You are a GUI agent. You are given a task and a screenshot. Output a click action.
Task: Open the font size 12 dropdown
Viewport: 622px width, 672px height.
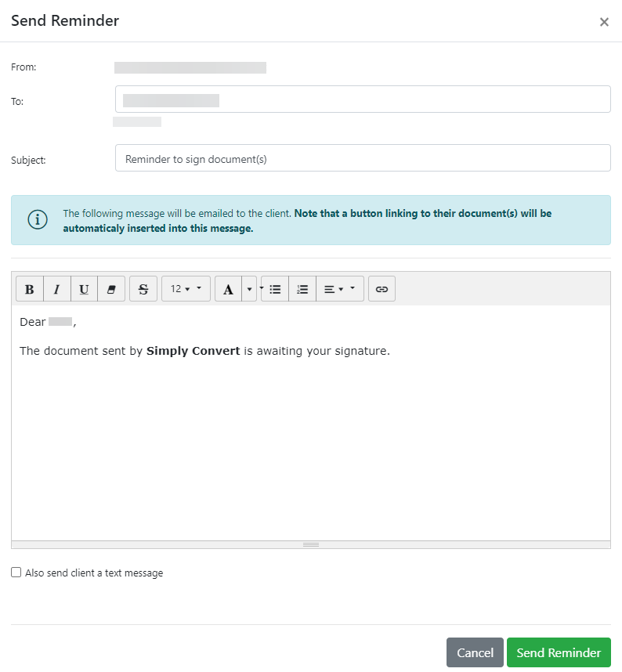(186, 289)
